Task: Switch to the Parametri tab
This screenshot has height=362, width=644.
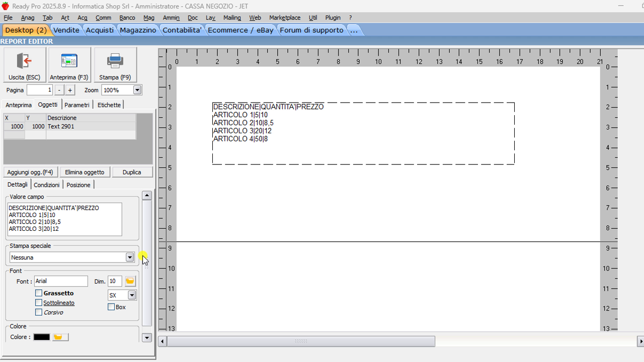Action: pos(77,105)
